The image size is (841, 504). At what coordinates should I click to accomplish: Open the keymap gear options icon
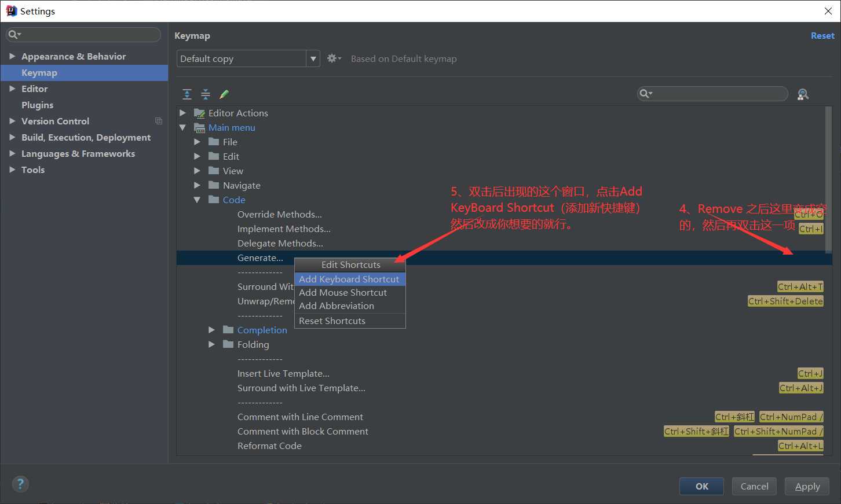point(334,58)
